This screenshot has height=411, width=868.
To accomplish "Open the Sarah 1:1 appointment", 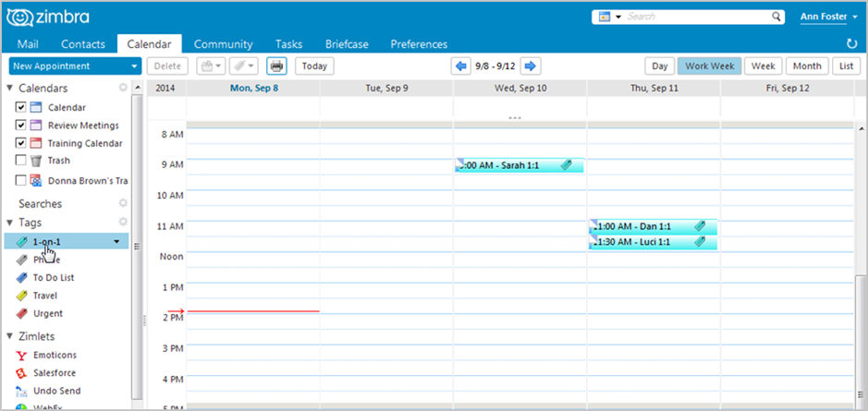I will coord(519,164).
